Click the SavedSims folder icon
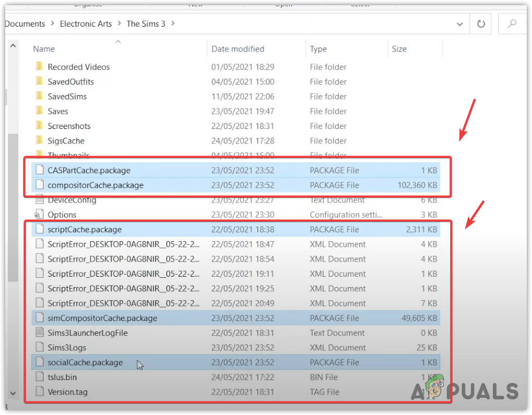The width and height of the screenshot is (532, 415). coord(39,96)
